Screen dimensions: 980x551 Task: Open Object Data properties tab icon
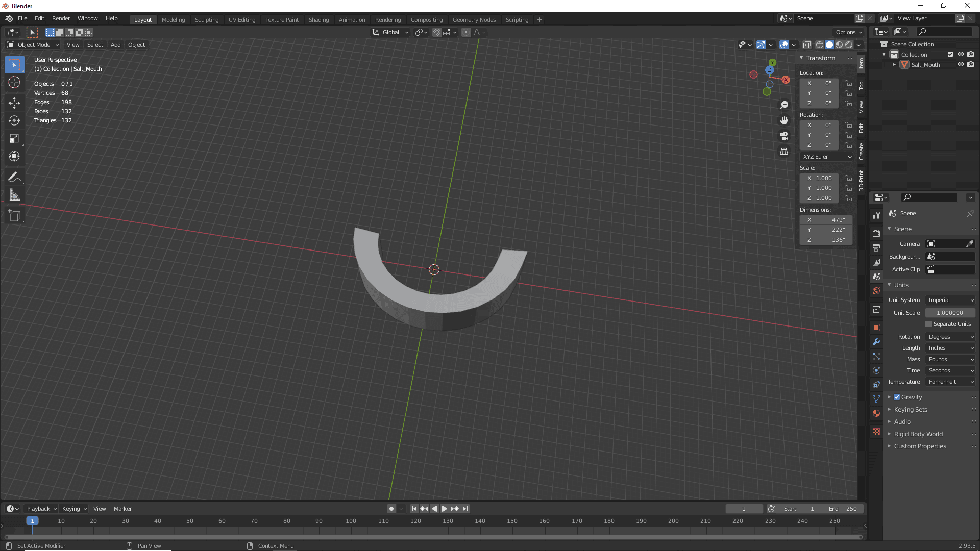(876, 399)
